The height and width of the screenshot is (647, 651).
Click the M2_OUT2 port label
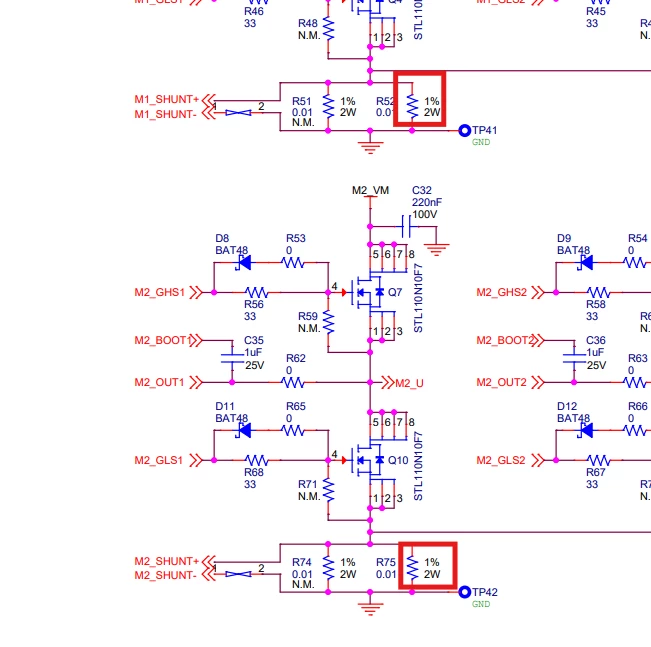pos(502,382)
